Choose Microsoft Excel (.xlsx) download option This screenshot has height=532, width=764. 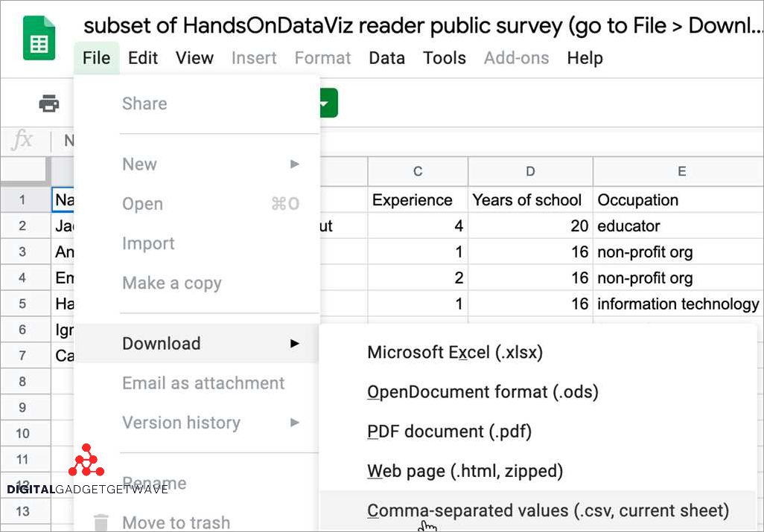(x=454, y=353)
